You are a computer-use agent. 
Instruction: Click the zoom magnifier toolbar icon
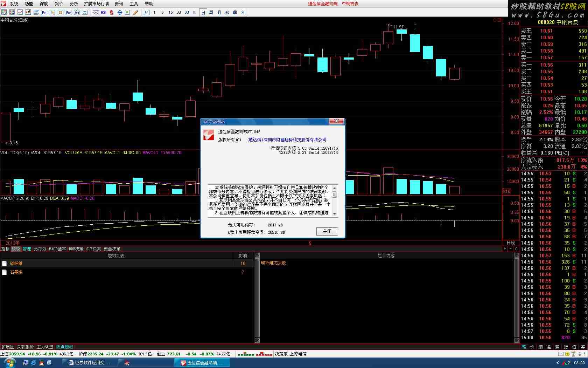tap(84, 12)
